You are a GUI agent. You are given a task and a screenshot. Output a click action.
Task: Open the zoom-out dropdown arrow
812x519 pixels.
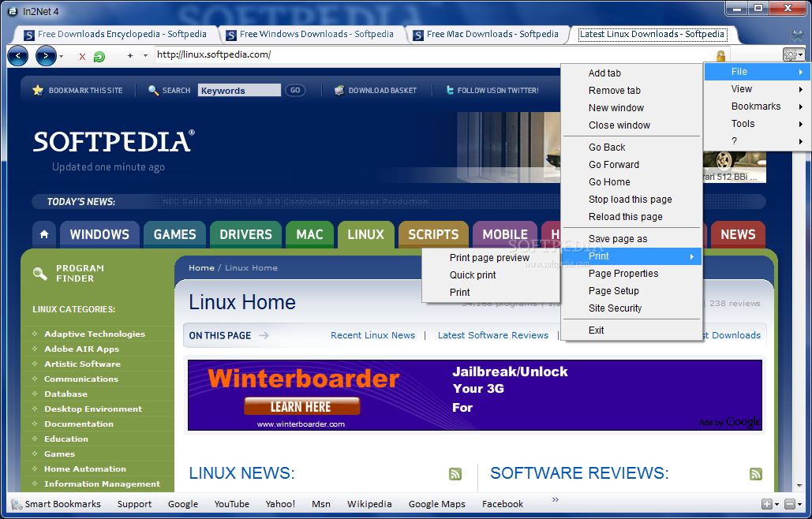799,505
